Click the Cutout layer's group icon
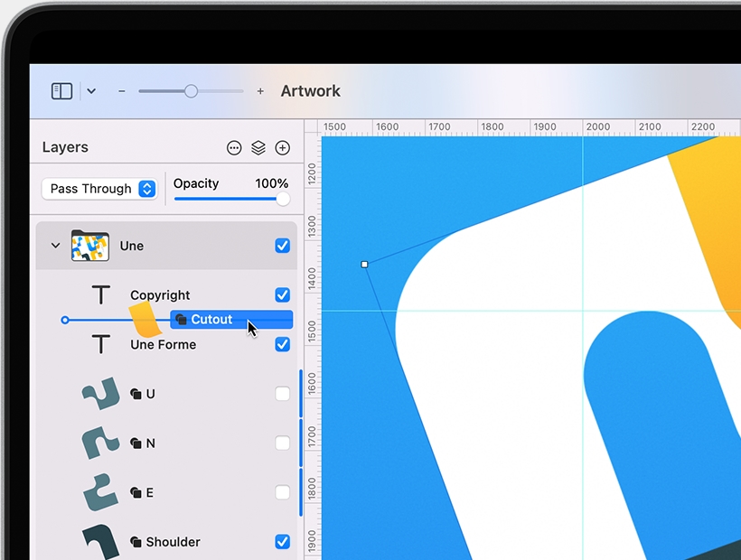741x560 pixels. pos(183,319)
